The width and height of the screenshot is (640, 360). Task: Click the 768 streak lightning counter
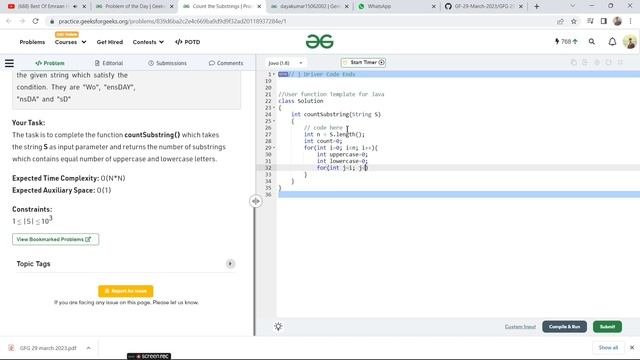566,42
